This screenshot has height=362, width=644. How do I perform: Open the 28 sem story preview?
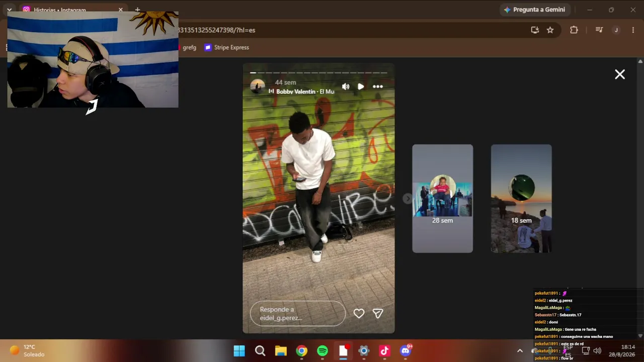443,199
